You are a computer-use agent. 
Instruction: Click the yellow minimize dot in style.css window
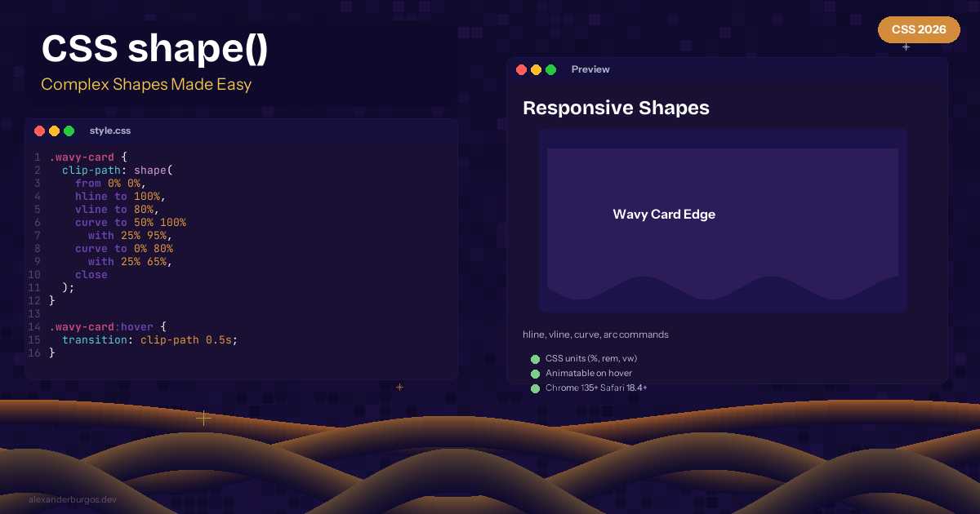click(x=54, y=131)
